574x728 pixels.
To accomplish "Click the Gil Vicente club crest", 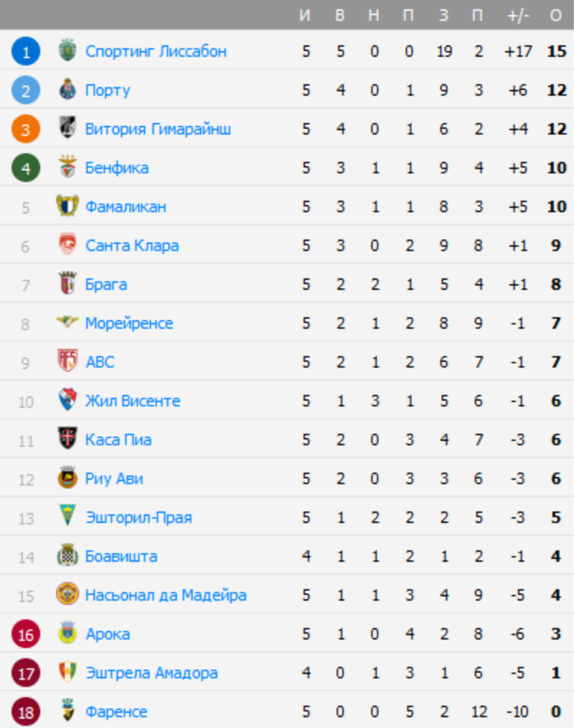I will point(68,401).
